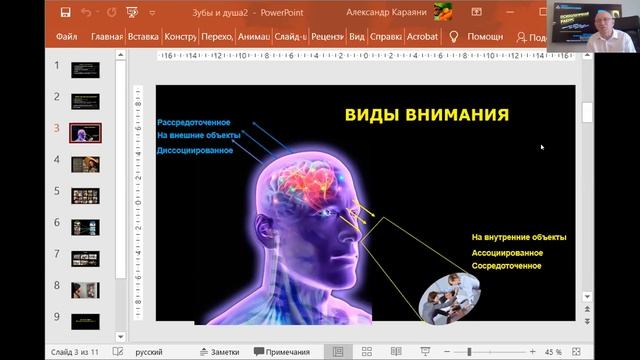
Task: Select slide 3 thumbnail
Action: tap(85, 133)
